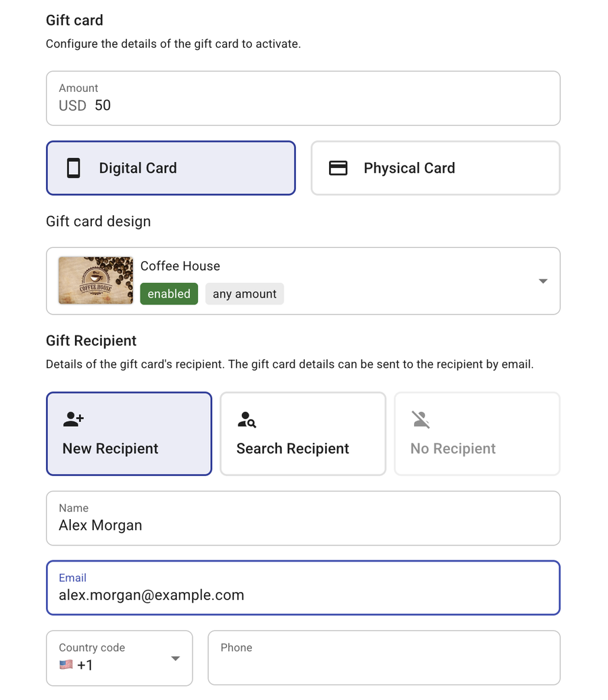The width and height of the screenshot is (608, 700).
Task: Choose Search Recipient
Action: (x=303, y=434)
